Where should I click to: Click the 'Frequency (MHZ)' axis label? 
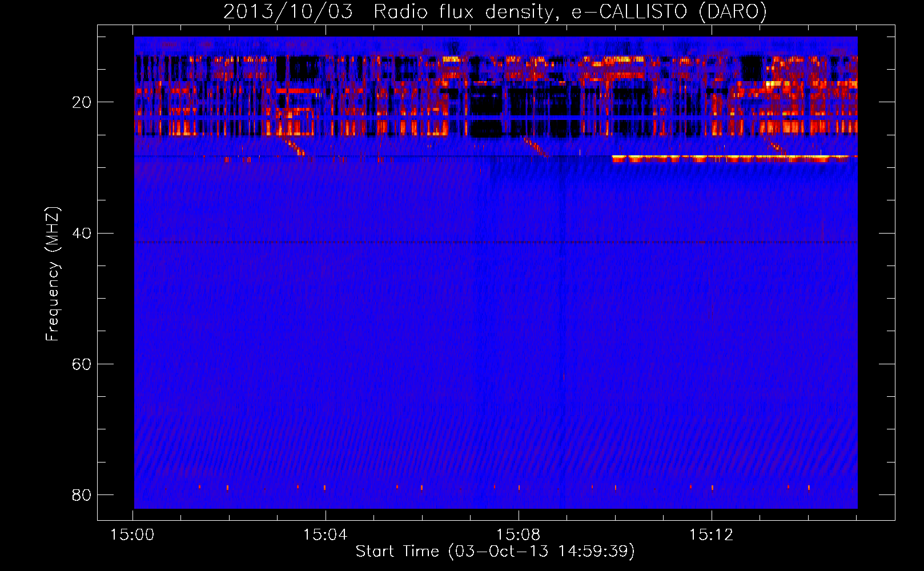point(53,274)
